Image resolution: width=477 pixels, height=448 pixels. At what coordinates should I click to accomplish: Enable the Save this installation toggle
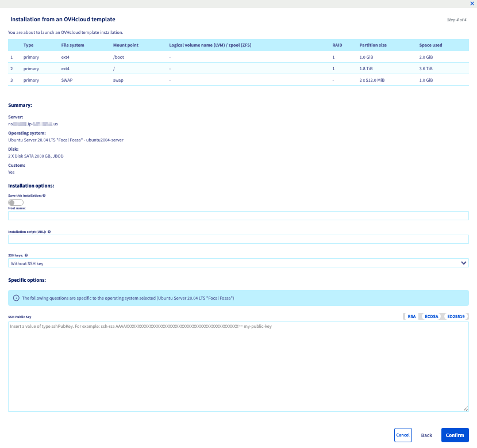(16, 202)
